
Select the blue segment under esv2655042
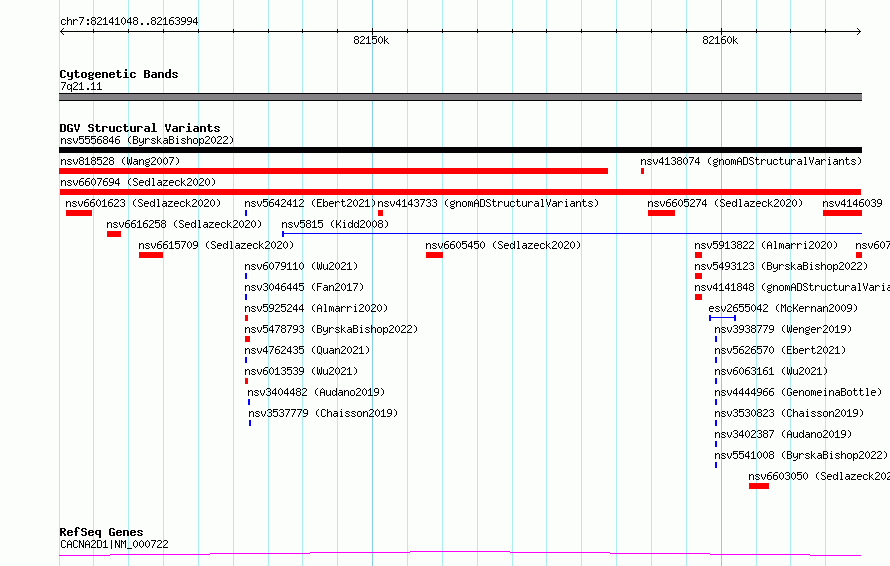pyautogui.click(x=723, y=318)
